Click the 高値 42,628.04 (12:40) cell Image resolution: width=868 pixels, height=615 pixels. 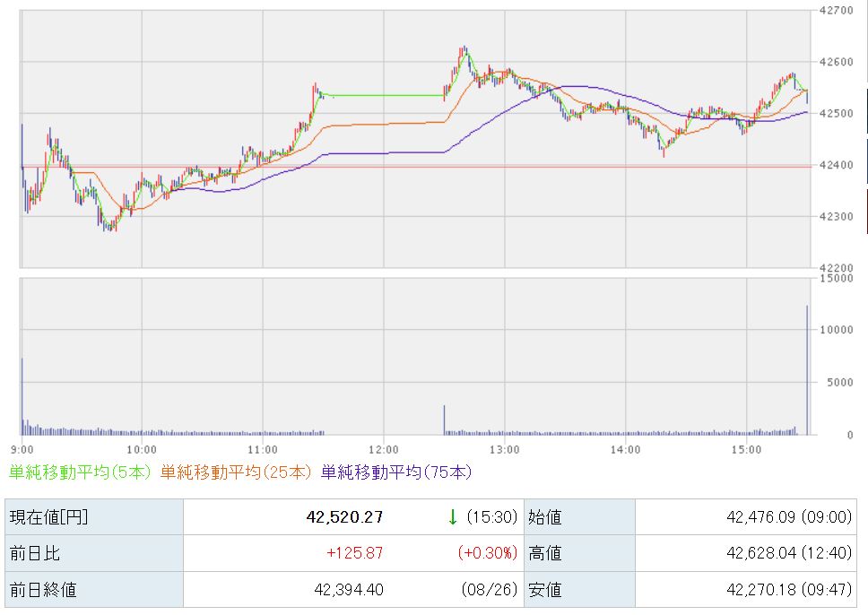click(746, 553)
